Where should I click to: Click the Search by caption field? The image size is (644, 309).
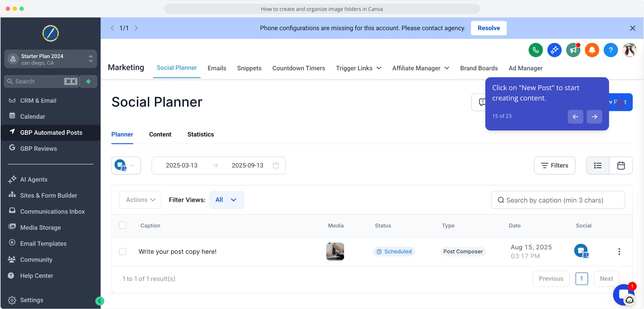[558, 200]
